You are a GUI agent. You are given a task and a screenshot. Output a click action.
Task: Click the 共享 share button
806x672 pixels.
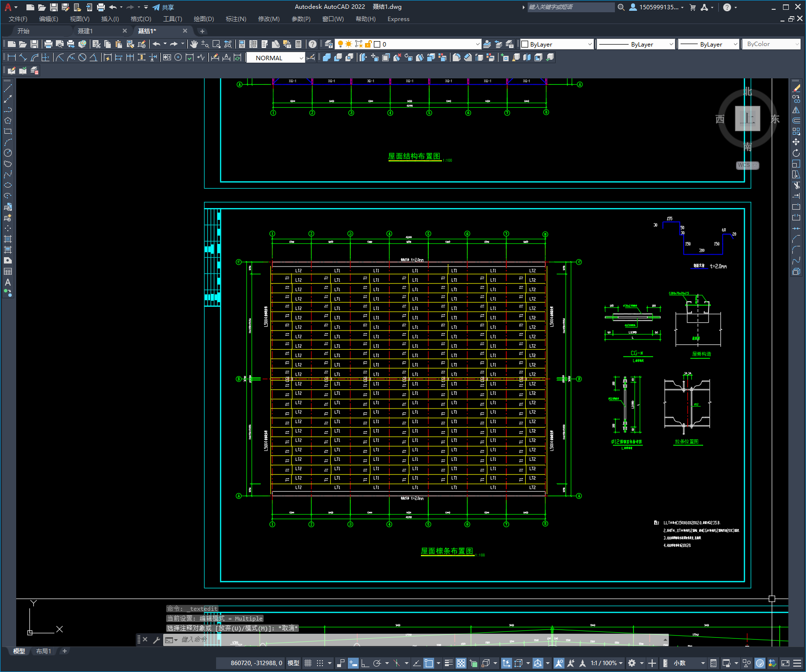[x=164, y=7]
